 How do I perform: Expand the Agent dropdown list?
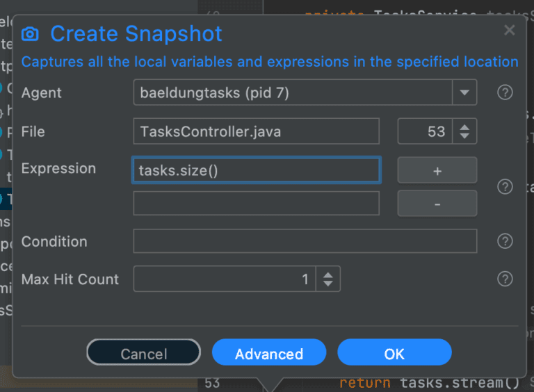pyautogui.click(x=464, y=92)
